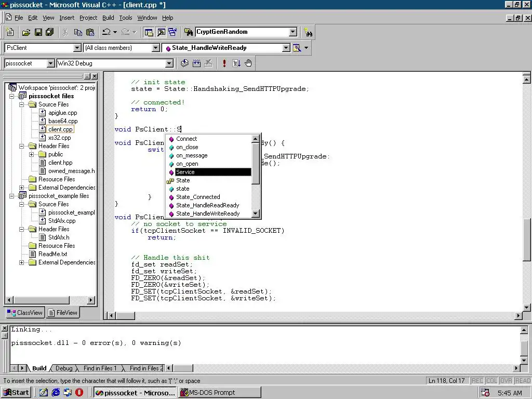The height and width of the screenshot is (399, 532).
Task: Open the pisssocket active project dropdown
Action: tap(50, 63)
